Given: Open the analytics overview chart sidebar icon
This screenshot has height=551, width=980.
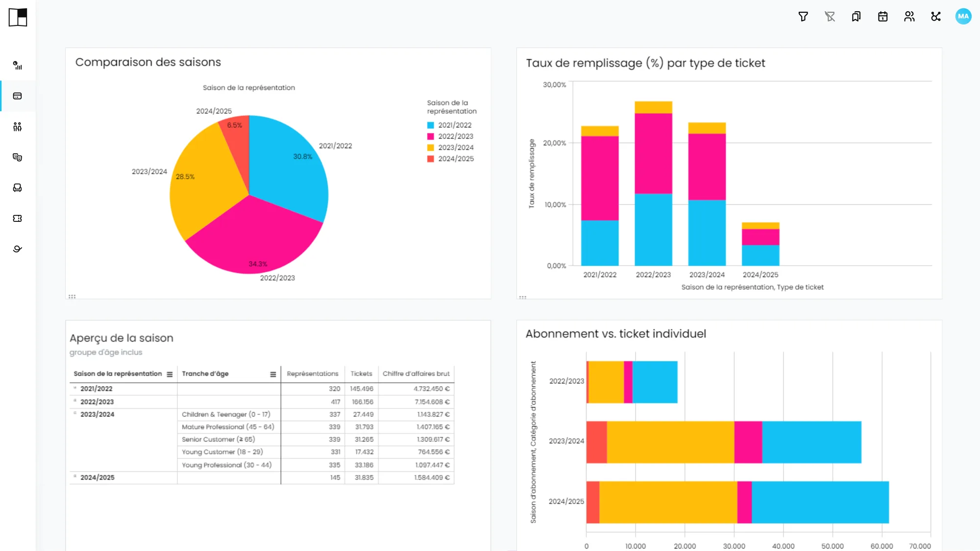Looking at the screenshot, I should pos(18,65).
